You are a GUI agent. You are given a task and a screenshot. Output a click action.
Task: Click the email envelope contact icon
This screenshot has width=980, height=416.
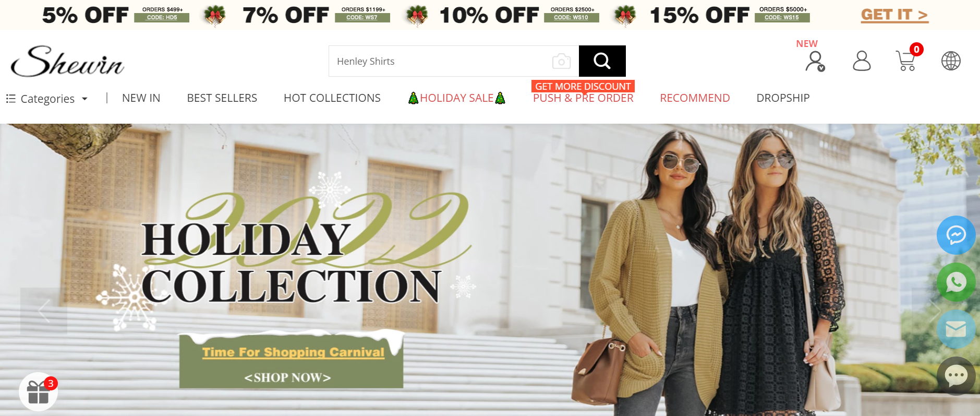(956, 329)
